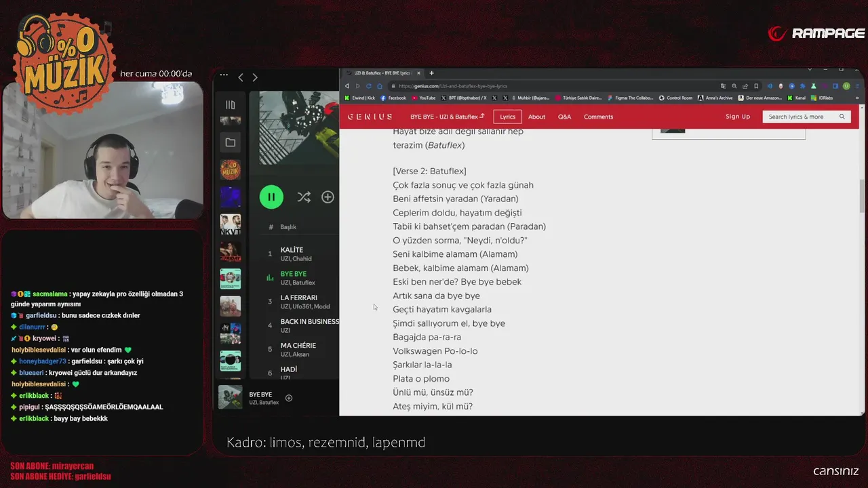The width and height of the screenshot is (868, 488).
Task: Play the track LA FERRARI
Action: 299,298
